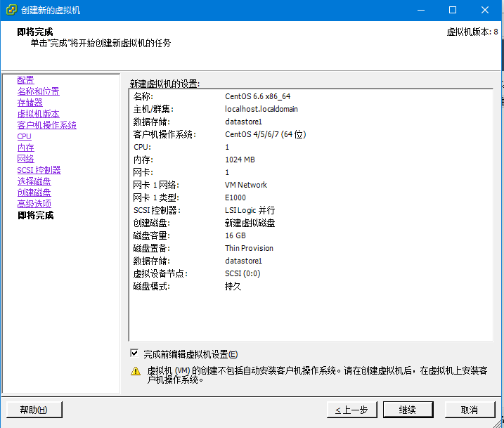Click the LSI Logic 并行 value
Screen dimensions: 504x428
point(250,210)
